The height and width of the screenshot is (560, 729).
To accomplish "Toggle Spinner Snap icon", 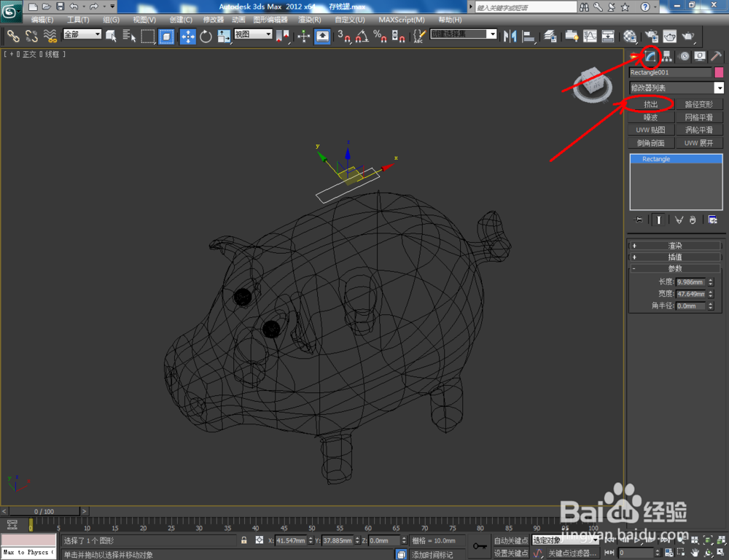I will pyautogui.click(x=399, y=36).
